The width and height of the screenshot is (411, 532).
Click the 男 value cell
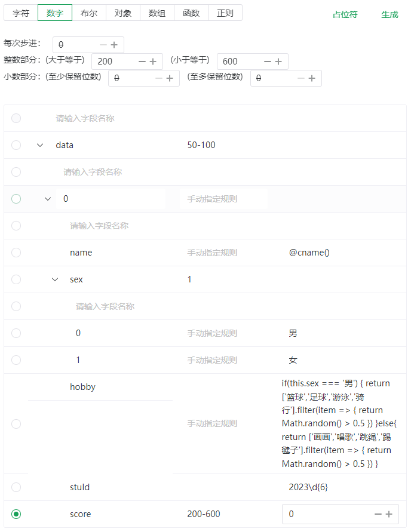(x=293, y=333)
